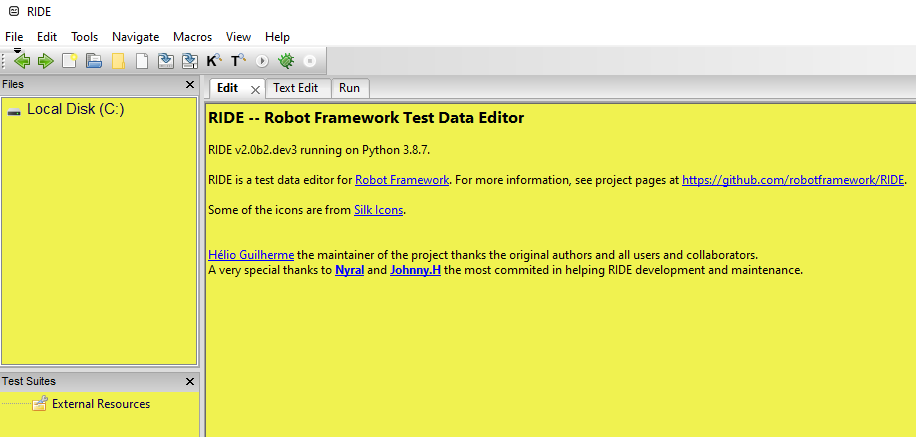Close the Test Suites panel
The height and width of the screenshot is (437, 916).
click(x=190, y=381)
